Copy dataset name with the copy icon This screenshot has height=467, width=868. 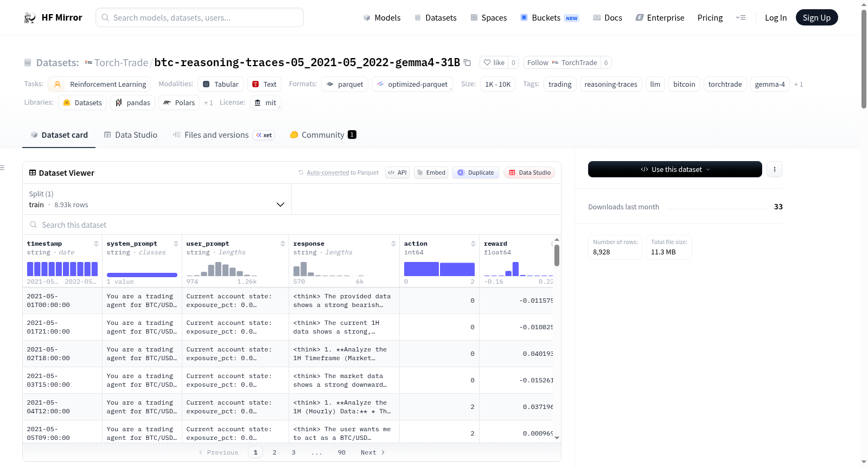[x=467, y=62]
